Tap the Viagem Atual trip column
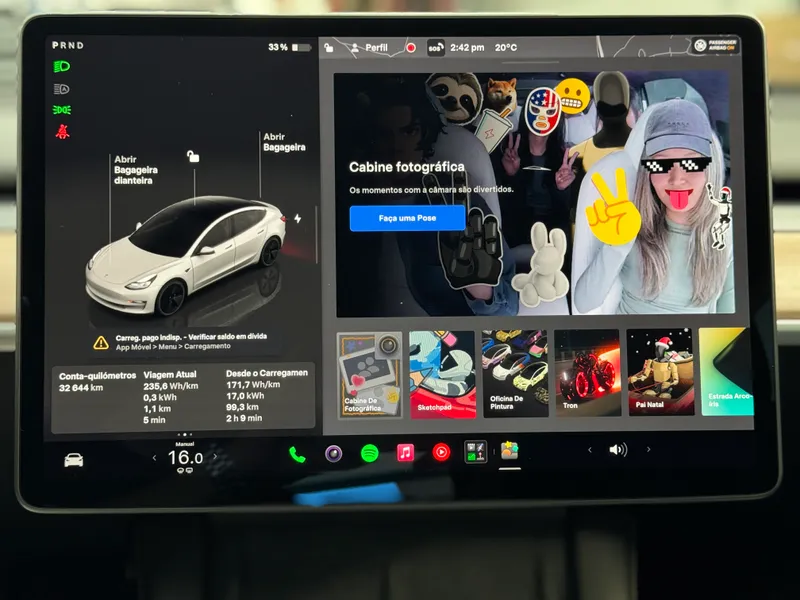Viewport: 800px width, 600px height. pos(171,397)
